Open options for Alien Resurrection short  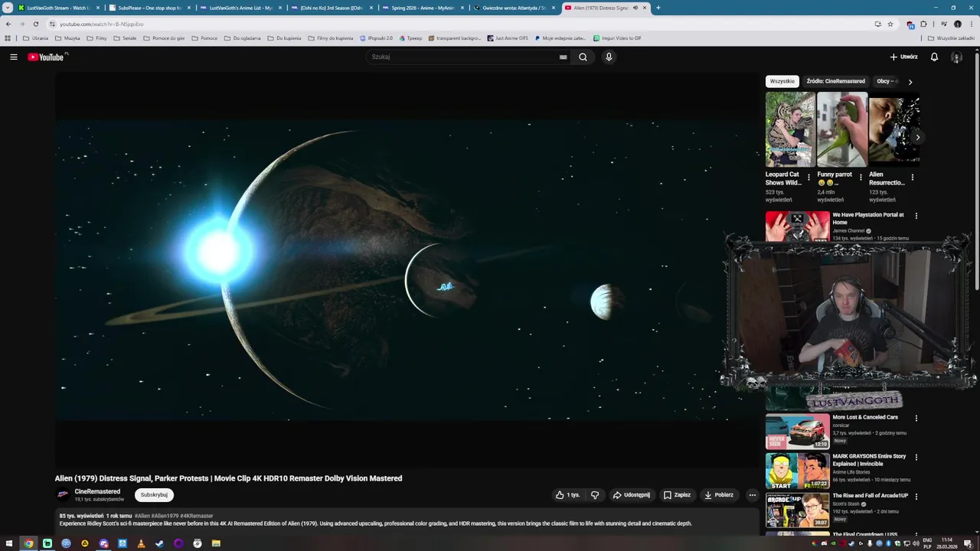click(912, 177)
